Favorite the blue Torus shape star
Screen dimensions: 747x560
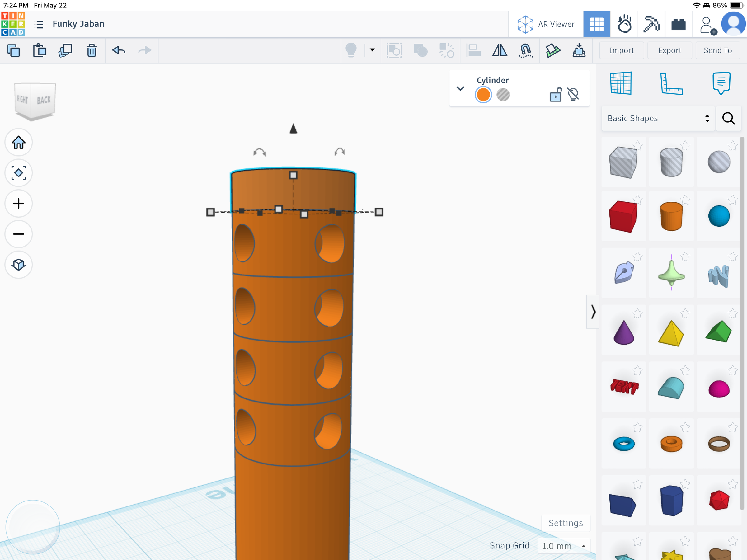pos(637,428)
